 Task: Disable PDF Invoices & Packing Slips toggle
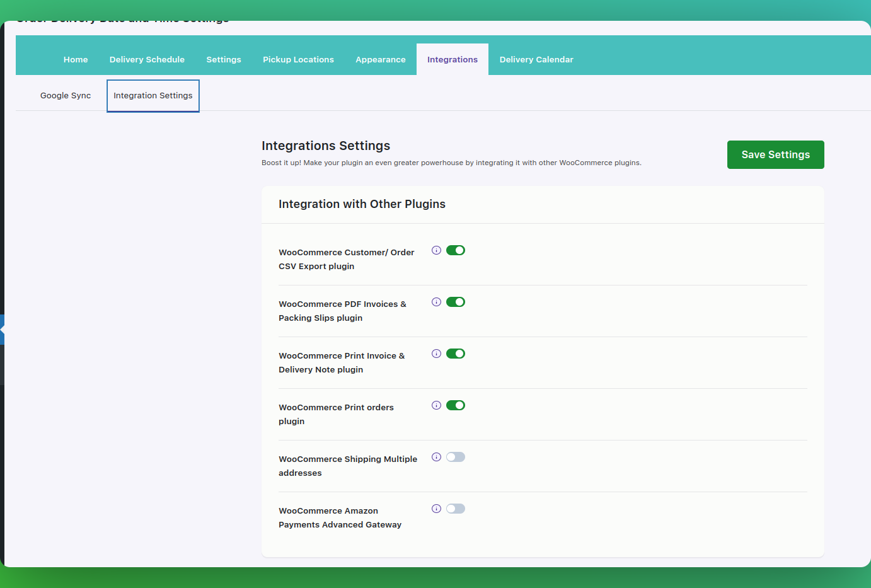coord(456,302)
